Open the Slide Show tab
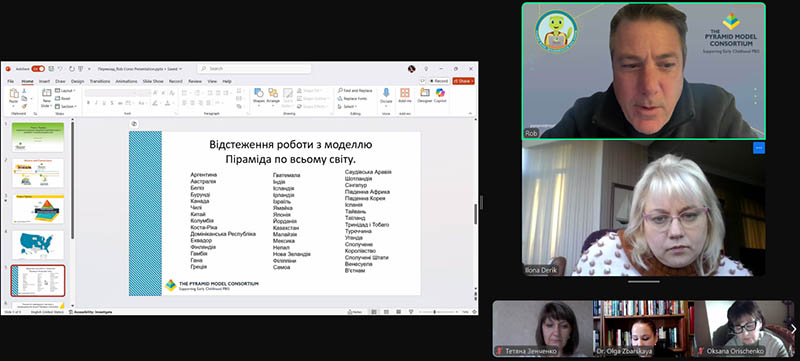Screen dimensions: 800x361 pyautogui.click(x=153, y=81)
